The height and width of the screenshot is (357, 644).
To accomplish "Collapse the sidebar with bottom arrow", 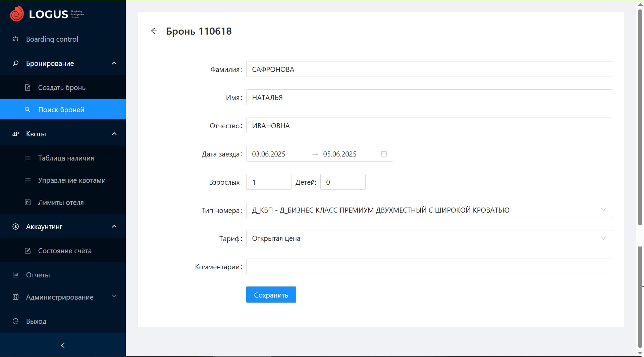I will pos(63,345).
